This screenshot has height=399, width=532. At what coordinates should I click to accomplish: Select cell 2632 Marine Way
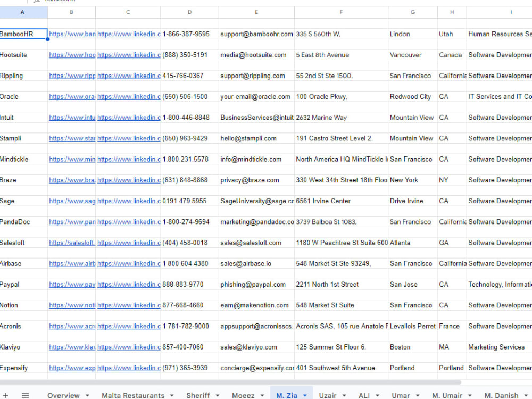pyautogui.click(x=341, y=118)
